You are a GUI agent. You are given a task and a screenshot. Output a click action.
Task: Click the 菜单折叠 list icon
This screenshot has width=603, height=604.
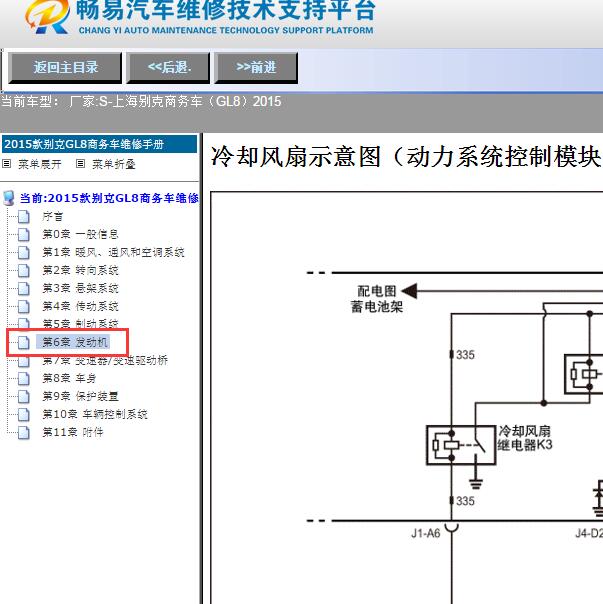coord(80,164)
